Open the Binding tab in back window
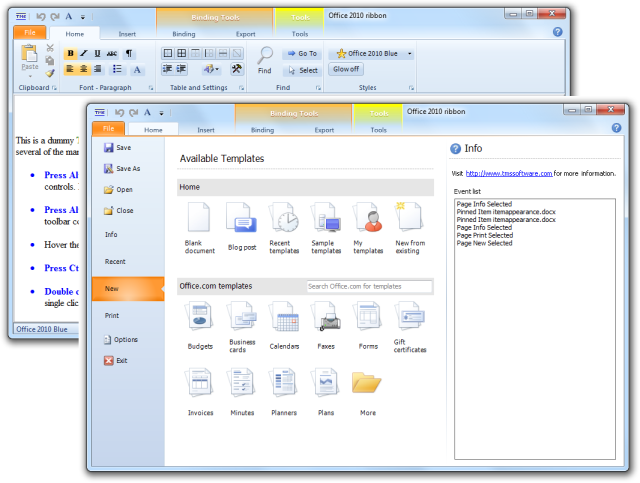This screenshot has width=640, height=483. 184,34
